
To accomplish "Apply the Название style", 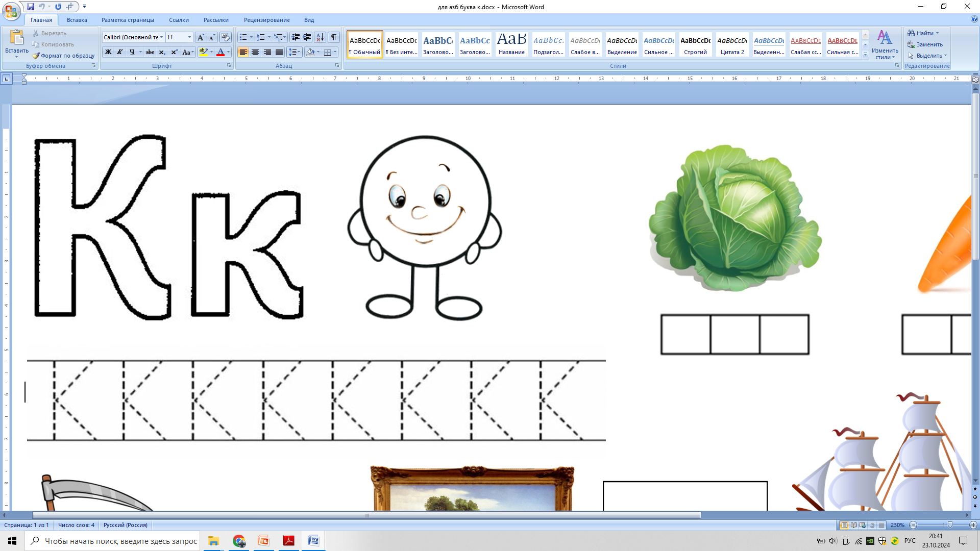I will [x=512, y=44].
